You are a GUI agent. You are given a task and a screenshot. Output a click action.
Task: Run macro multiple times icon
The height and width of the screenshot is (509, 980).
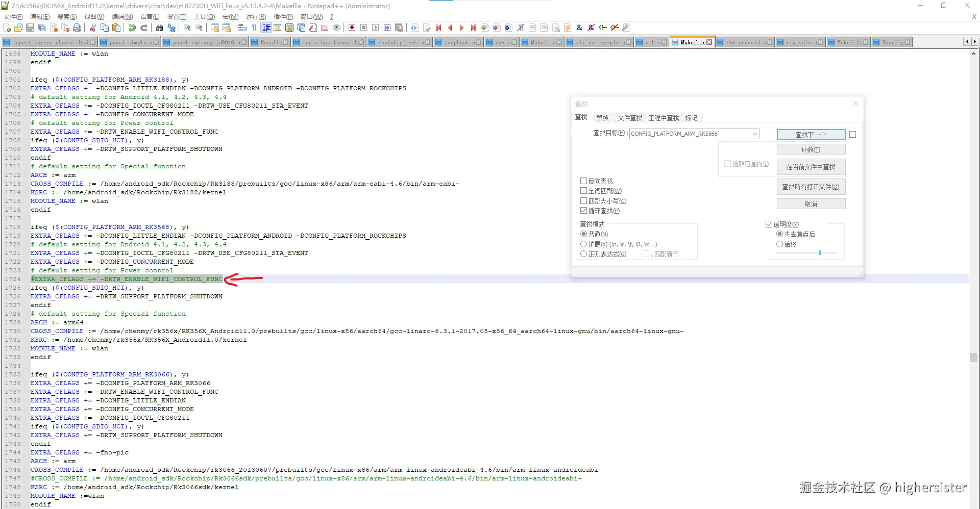pyautogui.click(x=387, y=28)
